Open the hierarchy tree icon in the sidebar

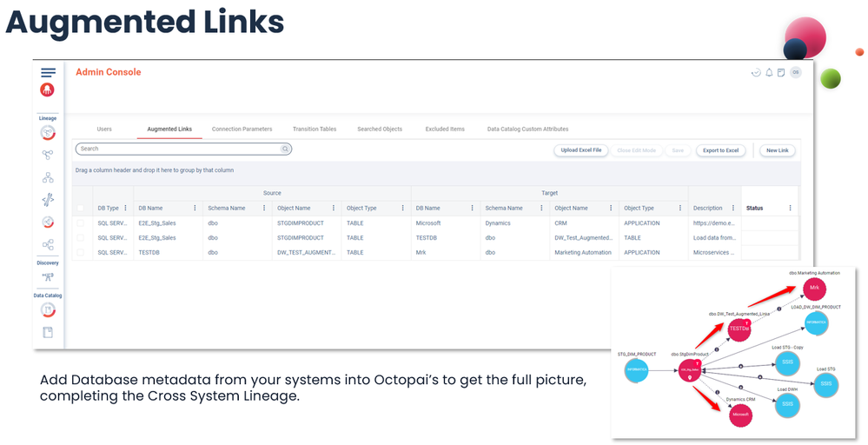48,177
